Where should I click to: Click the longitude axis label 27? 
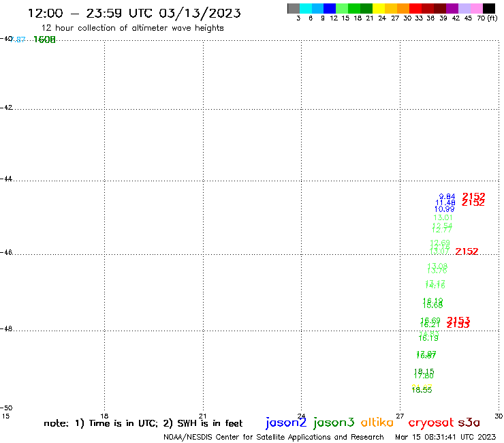[x=400, y=416]
